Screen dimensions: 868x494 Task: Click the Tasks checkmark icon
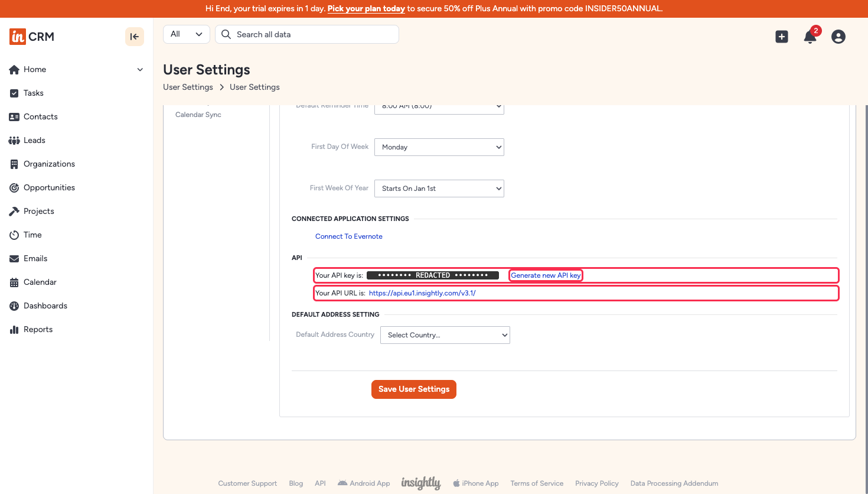(14, 93)
